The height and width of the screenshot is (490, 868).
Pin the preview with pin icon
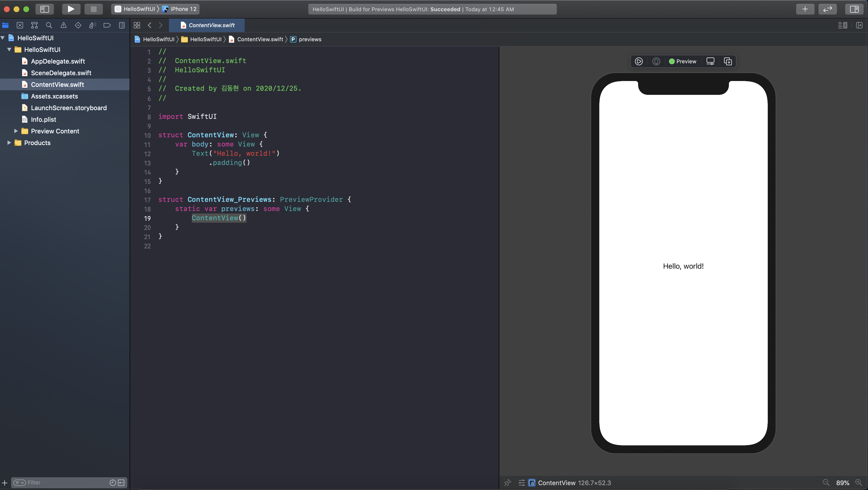[x=508, y=482]
